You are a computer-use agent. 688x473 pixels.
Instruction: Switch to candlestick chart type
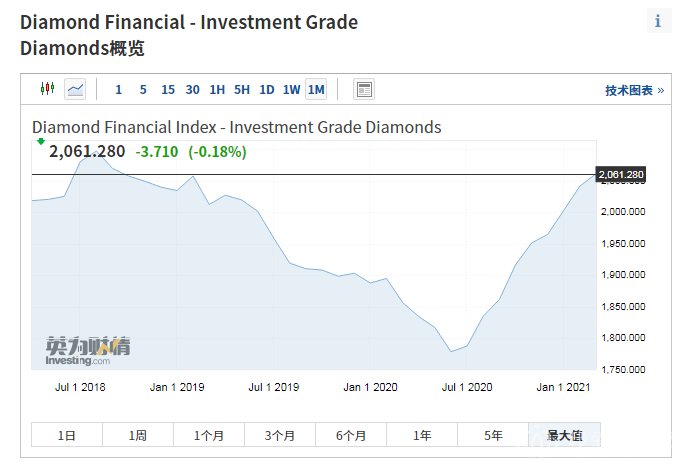[47, 89]
